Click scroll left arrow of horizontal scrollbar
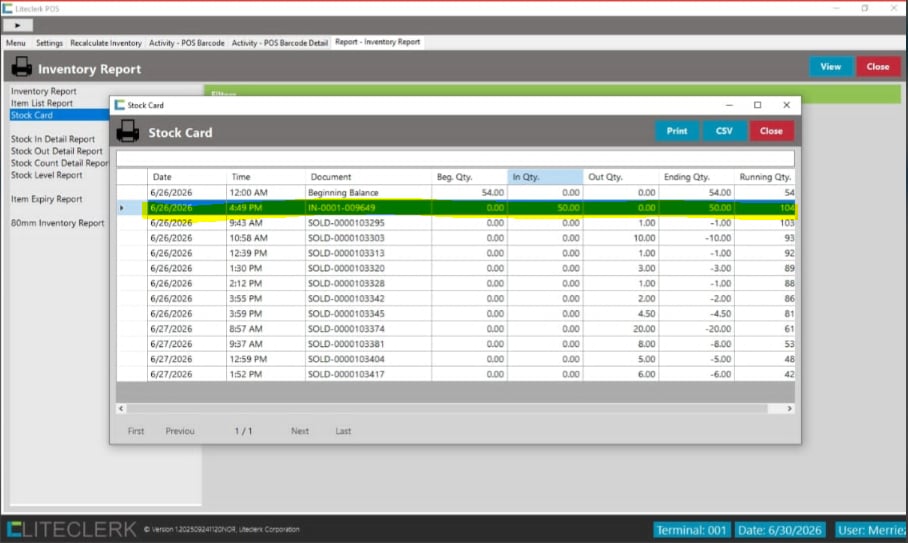The width and height of the screenshot is (908, 543). 121,409
